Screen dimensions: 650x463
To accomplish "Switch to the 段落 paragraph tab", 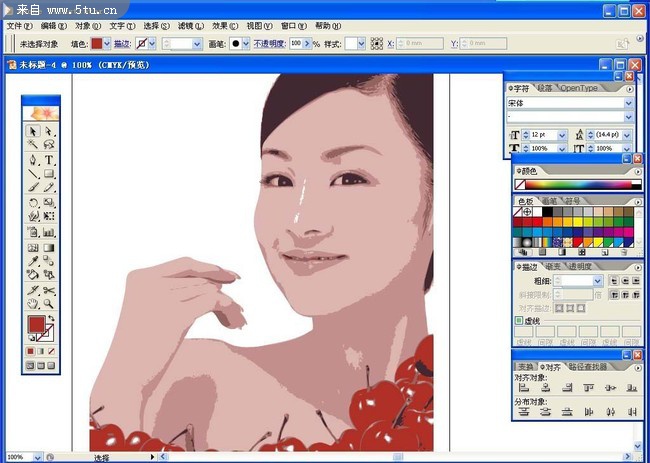I will [545, 88].
